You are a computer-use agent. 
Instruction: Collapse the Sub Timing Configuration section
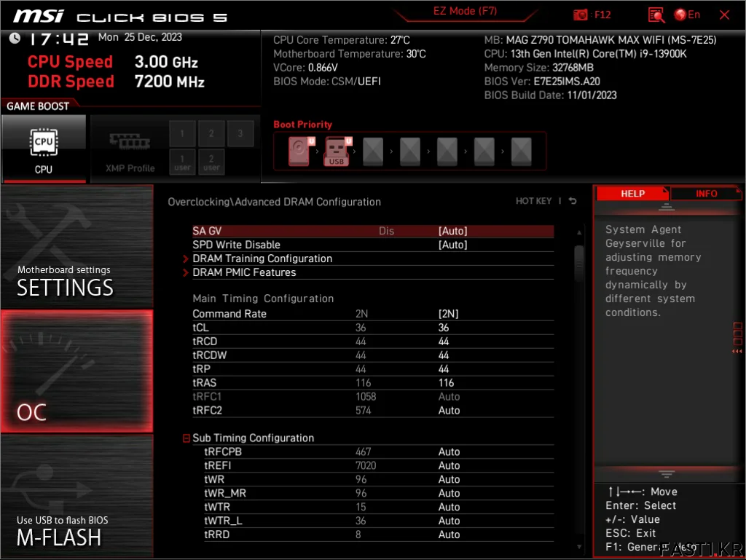[x=186, y=438]
